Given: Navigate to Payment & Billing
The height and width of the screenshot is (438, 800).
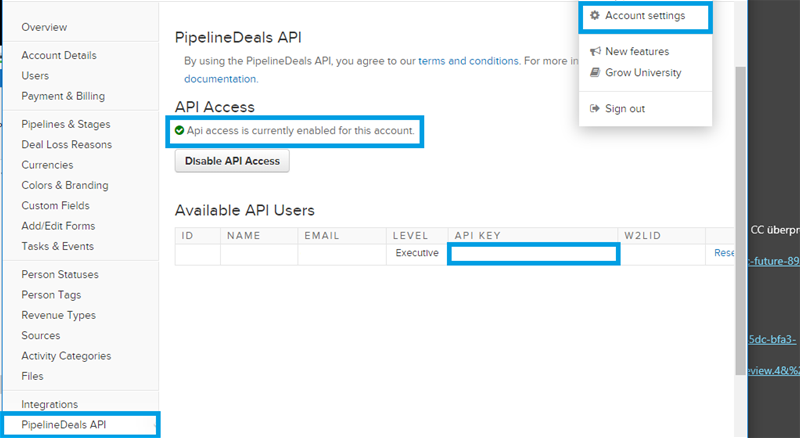Looking at the screenshot, I should click(x=63, y=96).
